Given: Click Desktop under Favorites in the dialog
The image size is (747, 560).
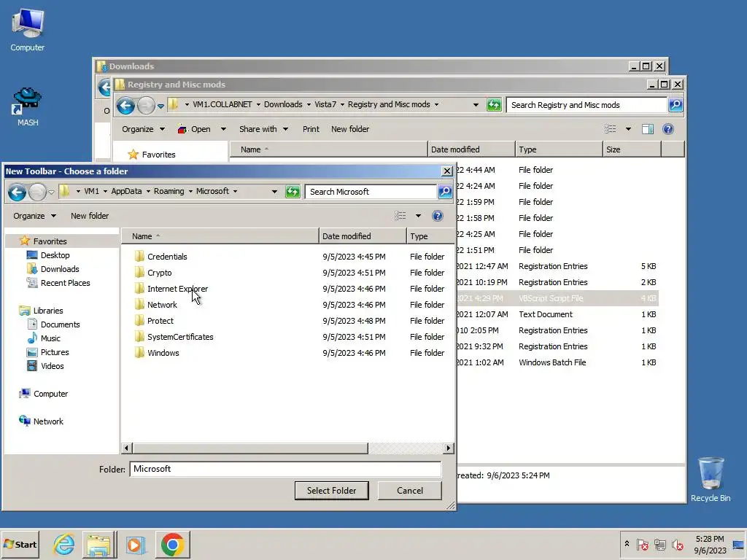Looking at the screenshot, I should pos(55,255).
